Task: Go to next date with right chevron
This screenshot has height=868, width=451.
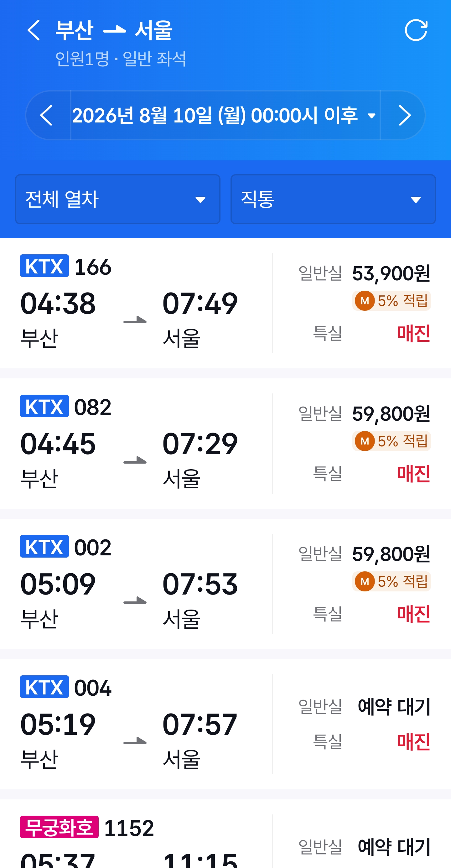Action: click(x=404, y=115)
